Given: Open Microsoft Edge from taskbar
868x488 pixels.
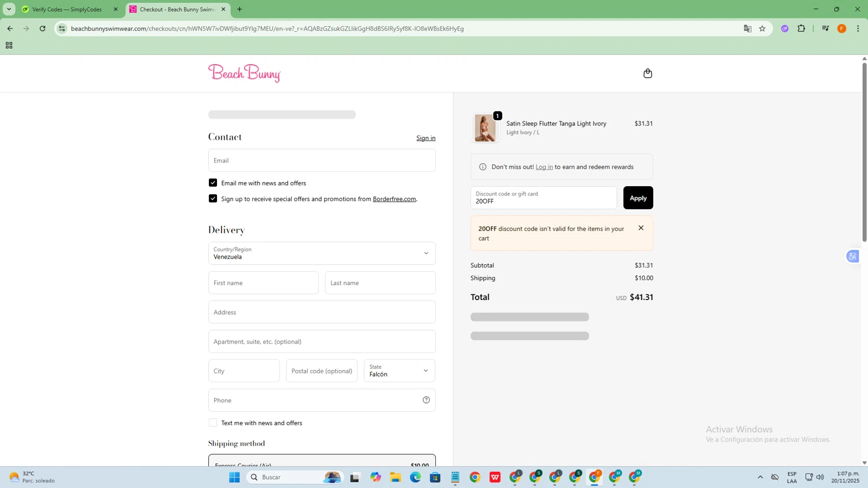Looking at the screenshot, I should coord(415,477).
